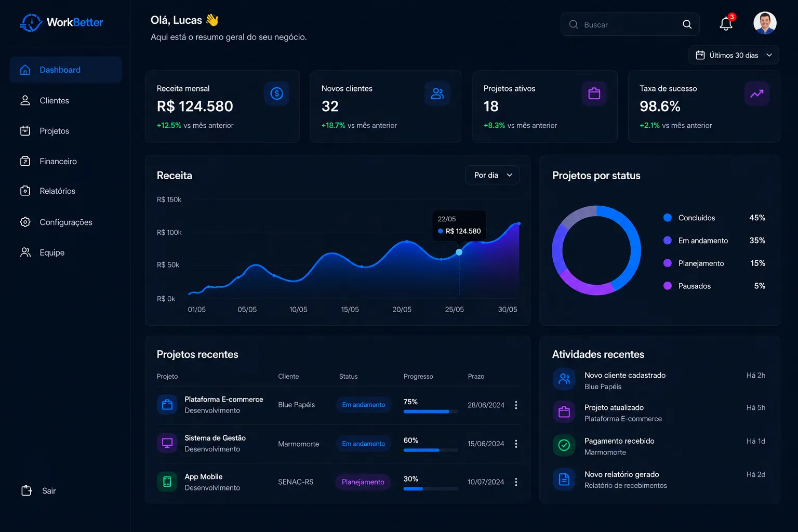Click the red notification count badge

point(732,17)
